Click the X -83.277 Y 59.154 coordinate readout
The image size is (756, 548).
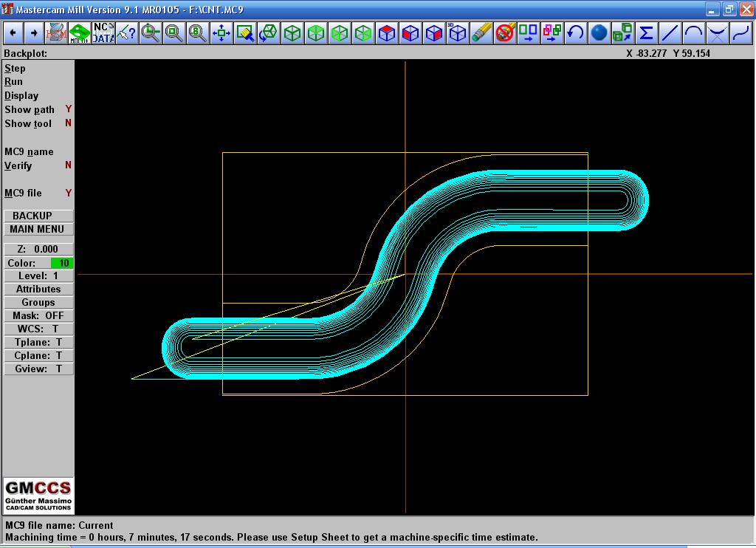pos(667,53)
